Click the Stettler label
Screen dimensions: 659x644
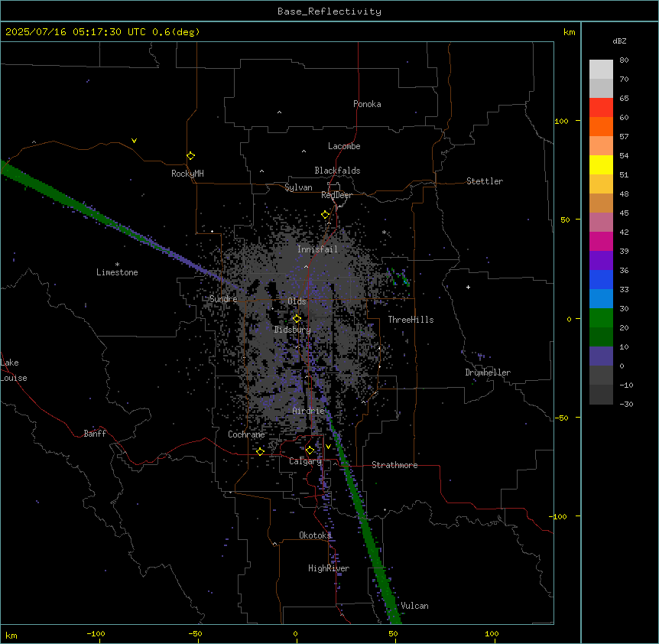pyautogui.click(x=485, y=181)
